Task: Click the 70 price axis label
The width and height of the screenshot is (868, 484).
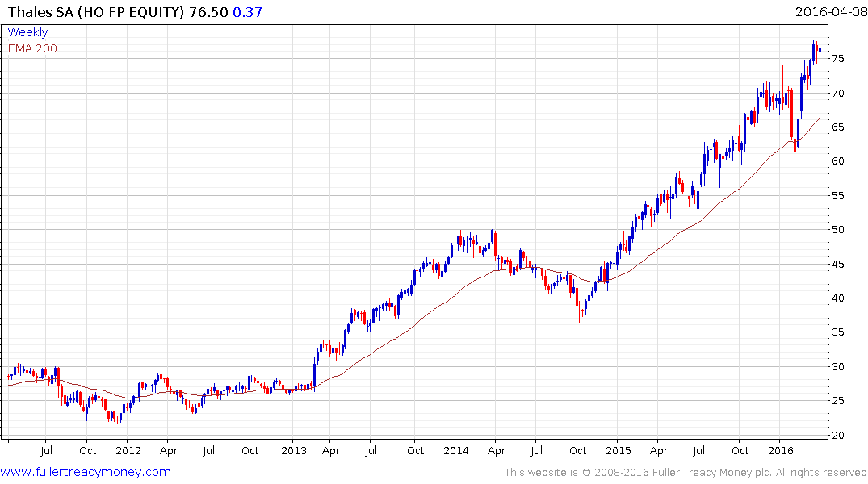Action: coord(838,94)
